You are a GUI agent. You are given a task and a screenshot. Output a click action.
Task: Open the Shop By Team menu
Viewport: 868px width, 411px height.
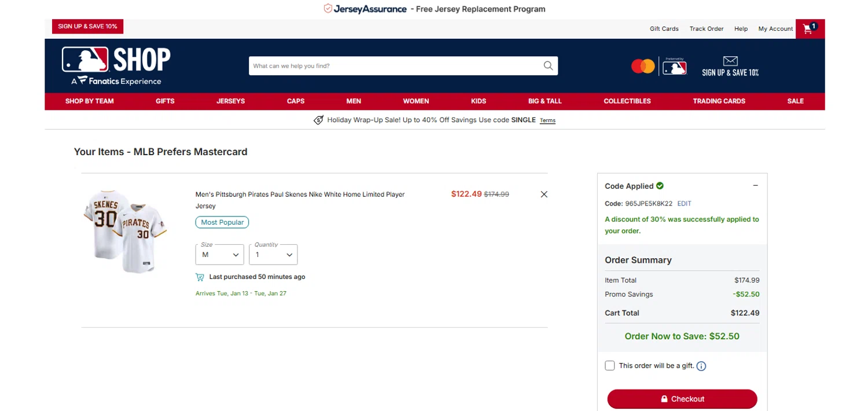point(90,101)
